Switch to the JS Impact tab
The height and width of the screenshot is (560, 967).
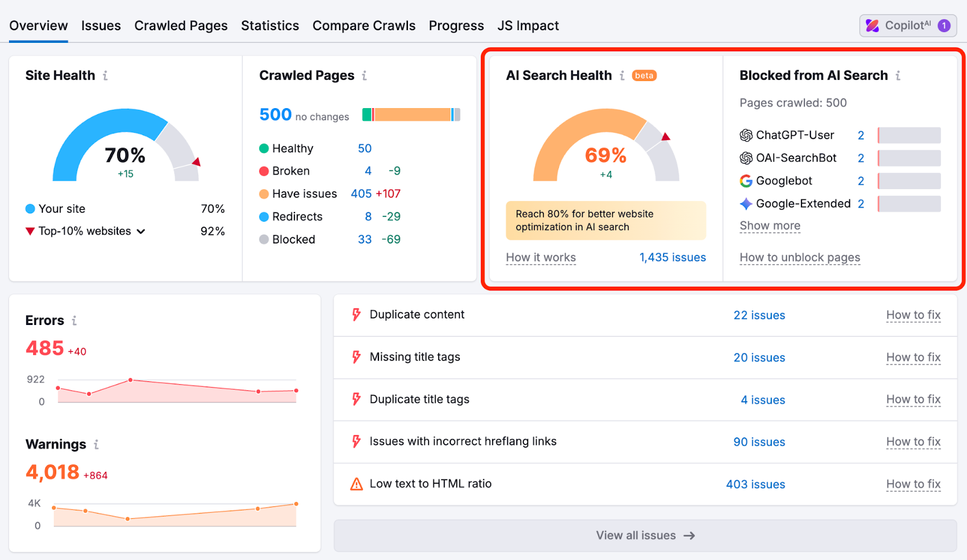(528, 25)
